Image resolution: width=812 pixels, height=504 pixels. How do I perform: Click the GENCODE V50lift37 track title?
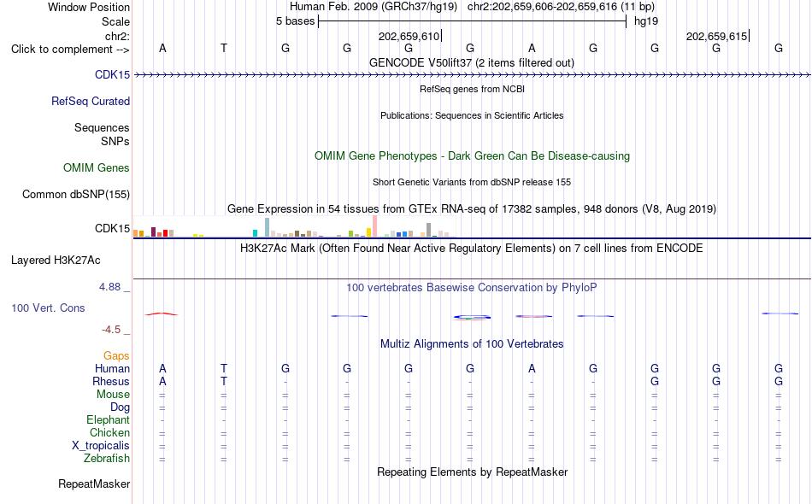(471, 62)
